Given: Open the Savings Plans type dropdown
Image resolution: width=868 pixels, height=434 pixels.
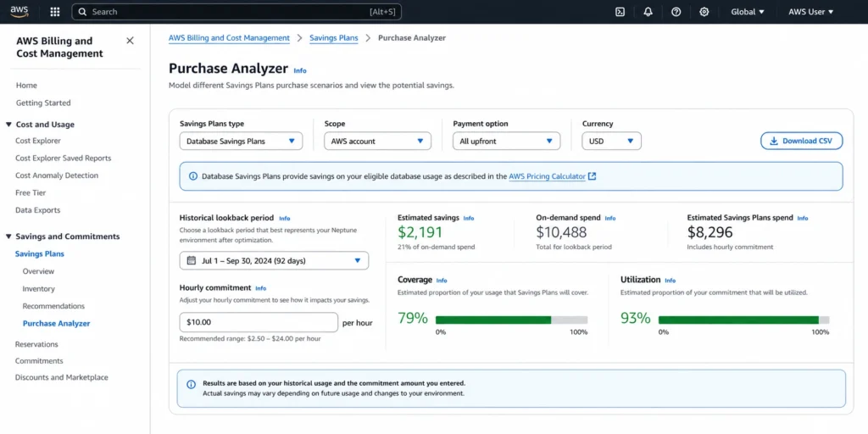Looking at the screenshot, I should pyautogui.click(x=241, y=142).
